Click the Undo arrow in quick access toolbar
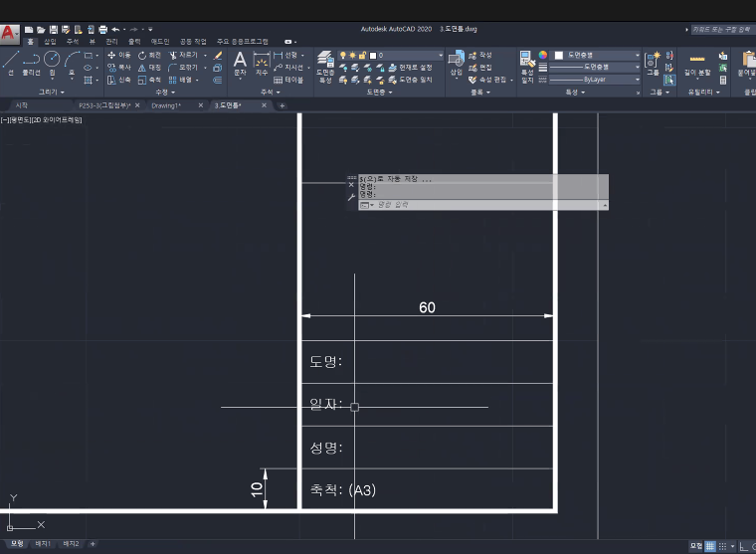 tap(115, 30)
